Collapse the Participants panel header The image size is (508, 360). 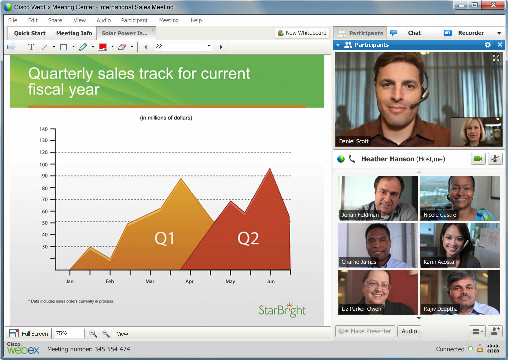point(338,45)
